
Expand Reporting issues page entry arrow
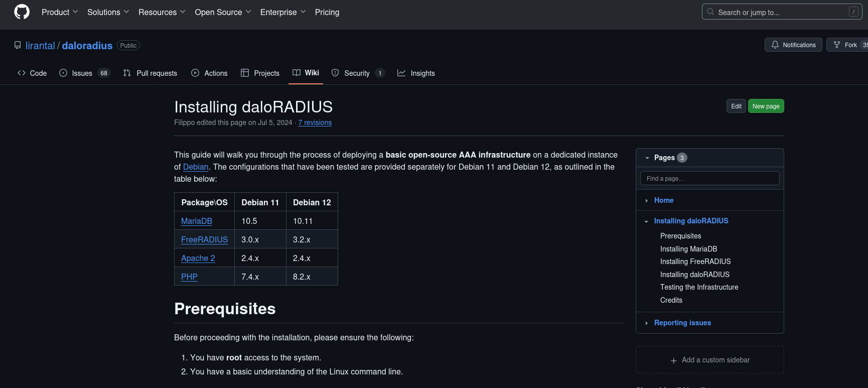pos(647,323)
